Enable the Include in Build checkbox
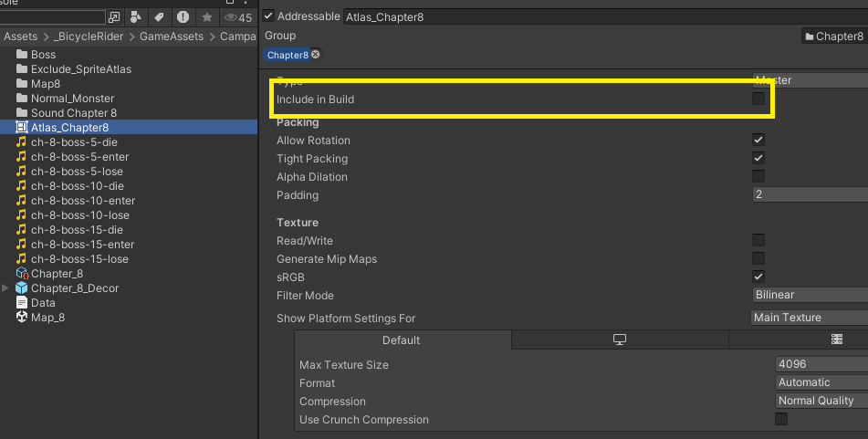This screenshot has height=439, width=868. click(x=758, y=99)
